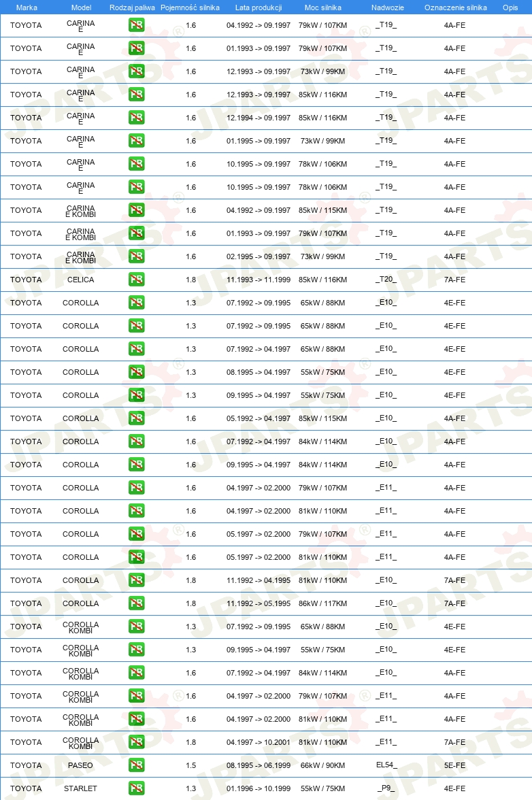The image size is (532, 800).
Task: Click the 1.5 engine capacity cell
Action: pos(190,765)
